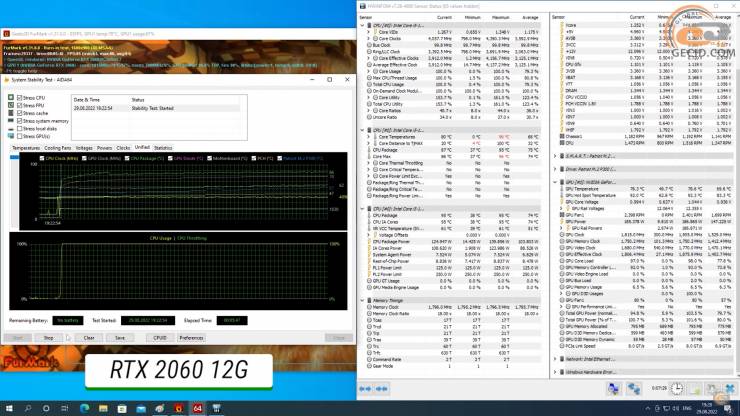Open Task View from taskbar
740x416 pixels.
[x=65, y=408]
